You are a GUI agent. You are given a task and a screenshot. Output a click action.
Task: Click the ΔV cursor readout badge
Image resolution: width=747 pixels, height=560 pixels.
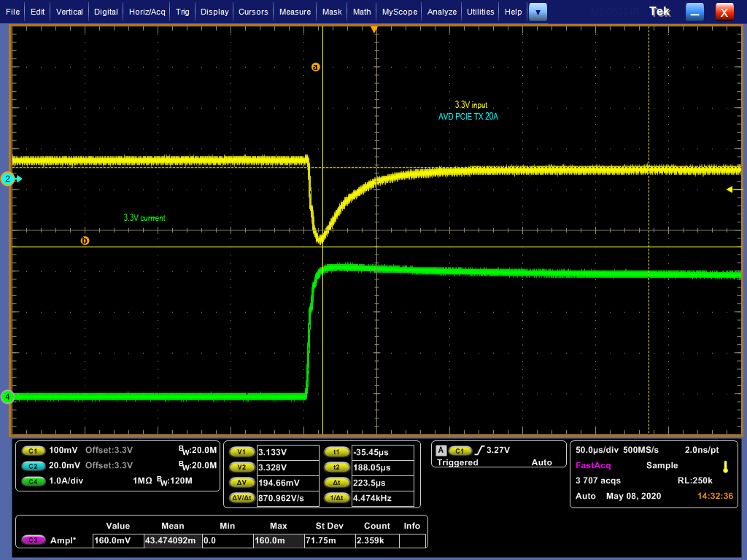click(x=242, y=483)
